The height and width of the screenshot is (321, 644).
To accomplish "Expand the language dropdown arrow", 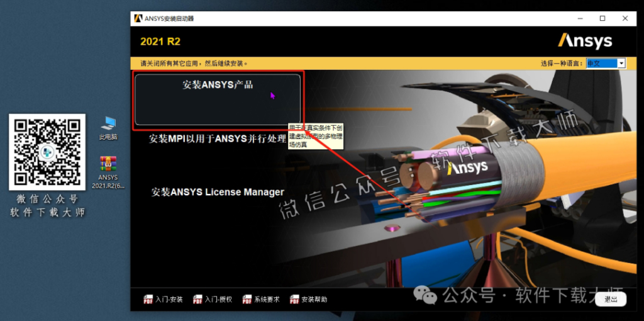I will pos(621,63).
